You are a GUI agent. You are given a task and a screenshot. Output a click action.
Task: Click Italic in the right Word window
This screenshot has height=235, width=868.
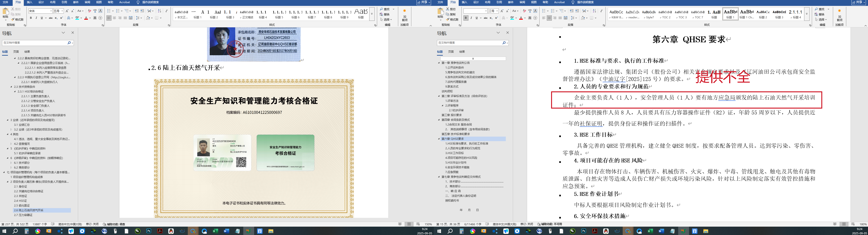tap(471, 18)
